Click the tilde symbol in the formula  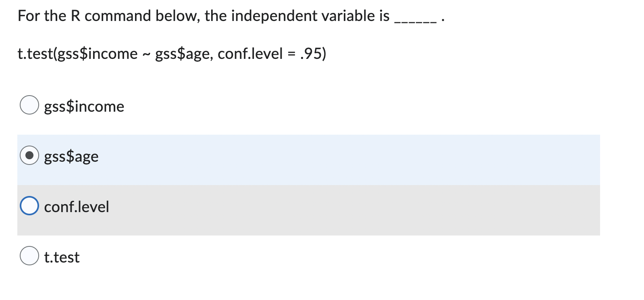147,54
